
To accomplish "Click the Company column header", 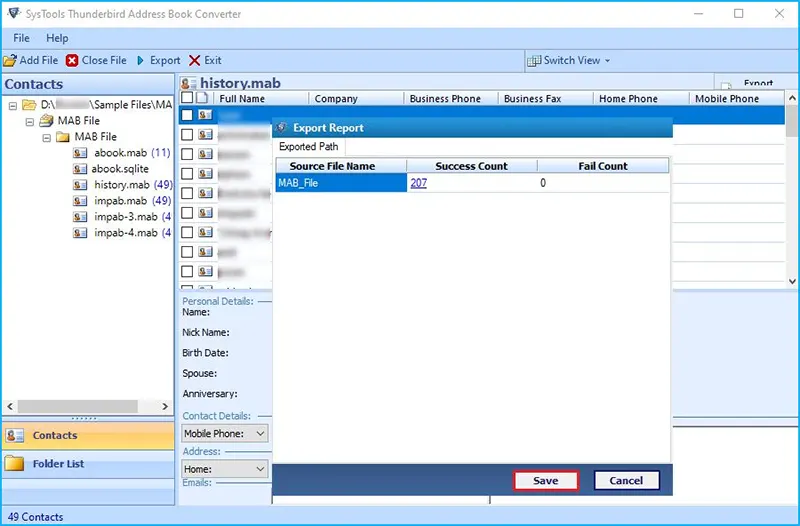I will [x=356, y=98].
